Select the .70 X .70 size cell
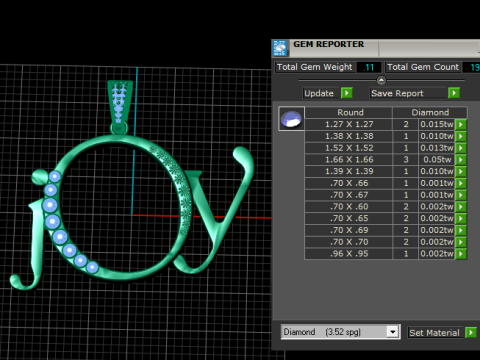This screenshot has height=360, width=480. (x=349, y=242)
